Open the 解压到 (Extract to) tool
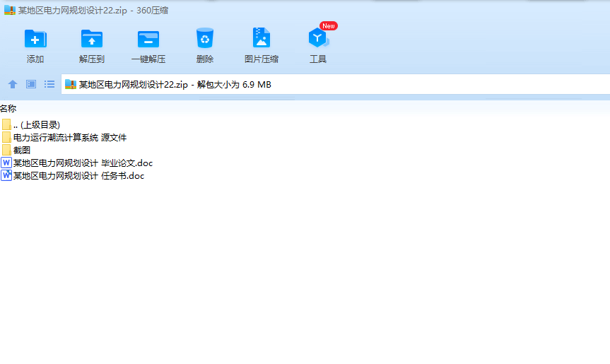610x364 pixels. pyautogui.click(x=92, y=45)
